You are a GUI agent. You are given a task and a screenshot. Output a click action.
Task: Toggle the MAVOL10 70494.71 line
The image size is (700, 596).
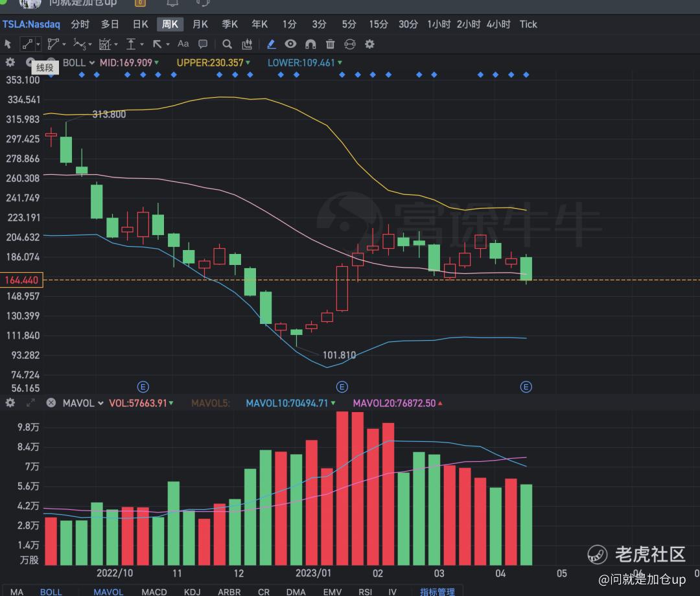click(x=290, y=403)
